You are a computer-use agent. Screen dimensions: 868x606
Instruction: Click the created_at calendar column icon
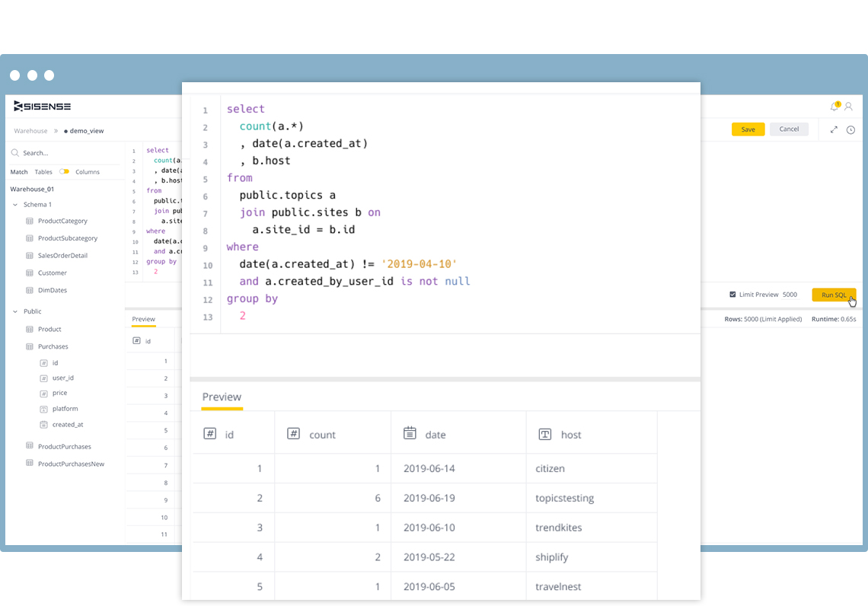coord(43,425)
